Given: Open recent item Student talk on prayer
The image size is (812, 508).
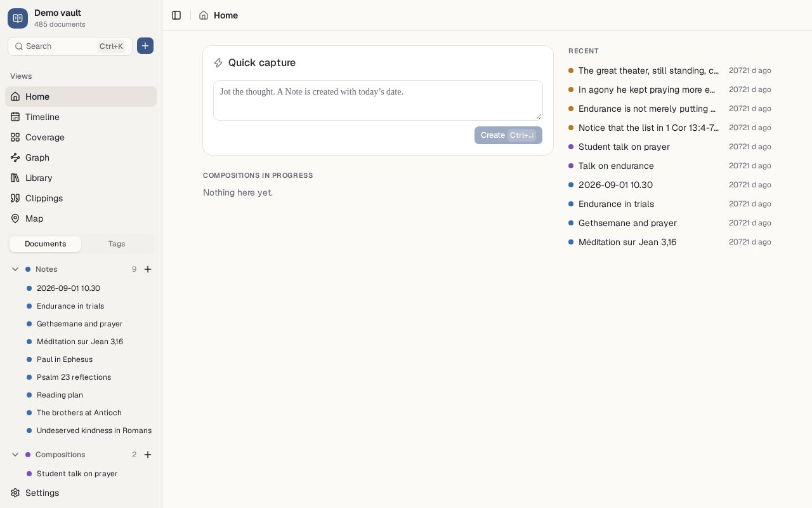Looking at the screenshot, I should point(670,147).
